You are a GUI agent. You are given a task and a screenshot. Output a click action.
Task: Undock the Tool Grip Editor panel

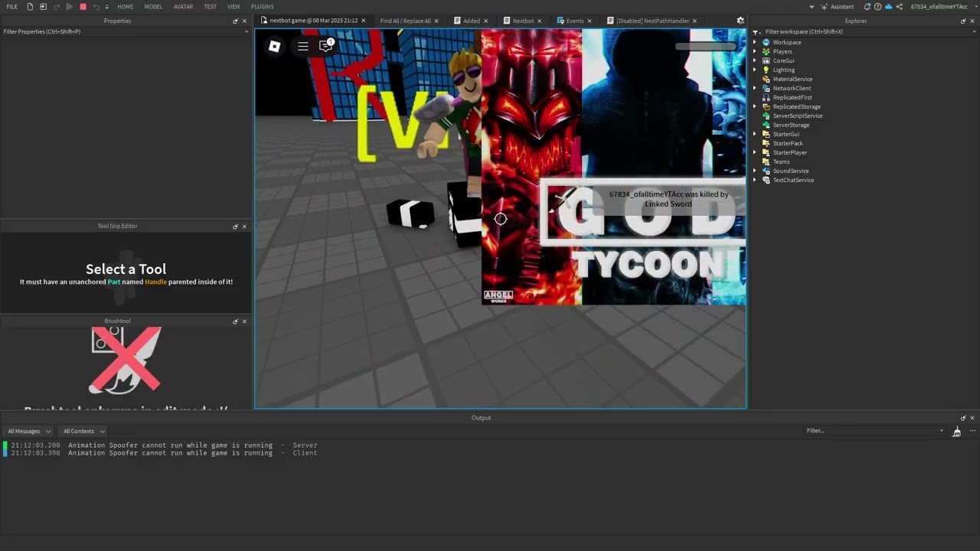click(x=235, y=227)
